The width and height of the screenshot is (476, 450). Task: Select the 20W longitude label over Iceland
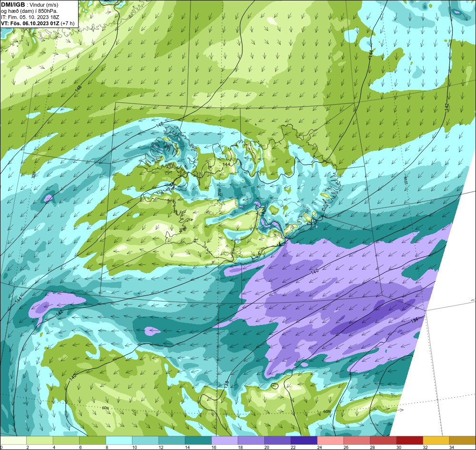pos(219,192)
